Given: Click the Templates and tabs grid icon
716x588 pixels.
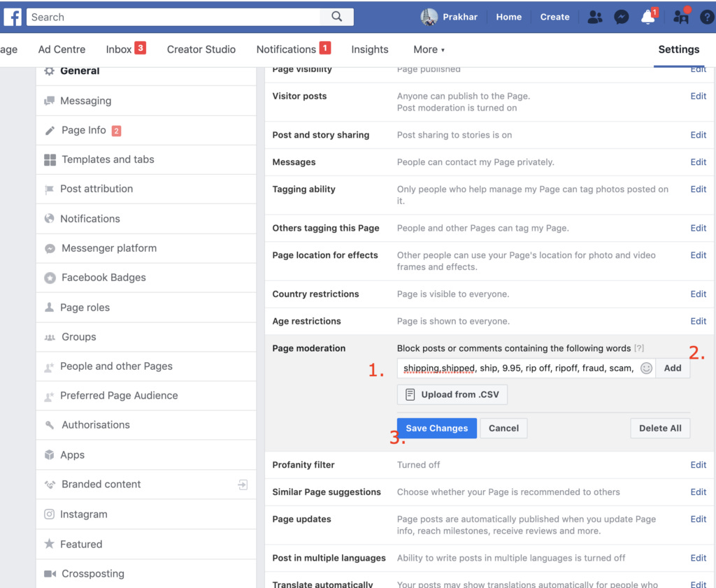Looking at the screenshot, I should point(50,160).
